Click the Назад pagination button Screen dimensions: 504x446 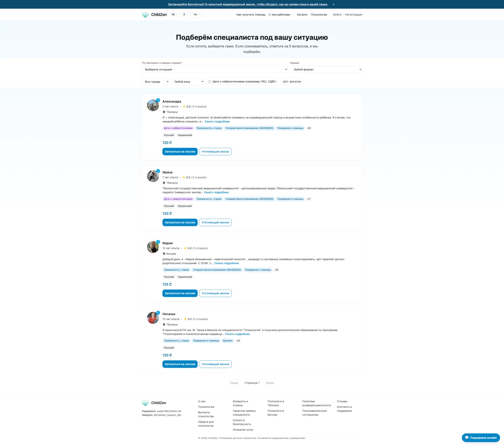pos(234,383)
